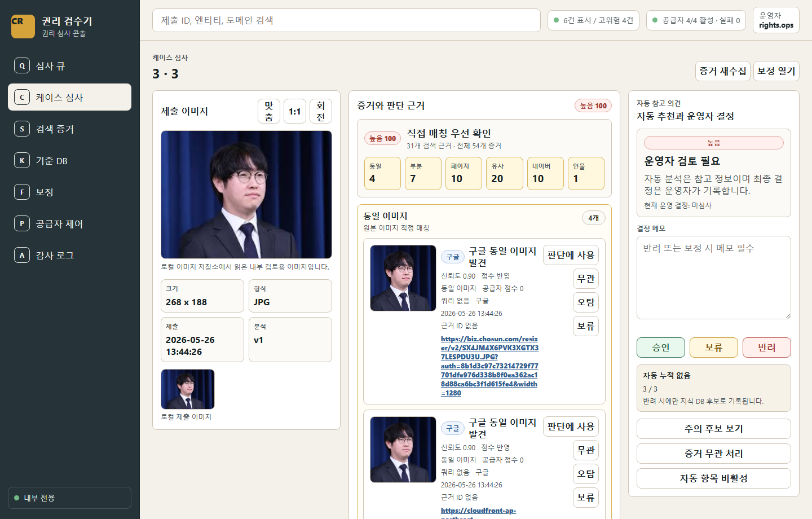
Task: Set second evidence card to 보류
Action: 586,498
